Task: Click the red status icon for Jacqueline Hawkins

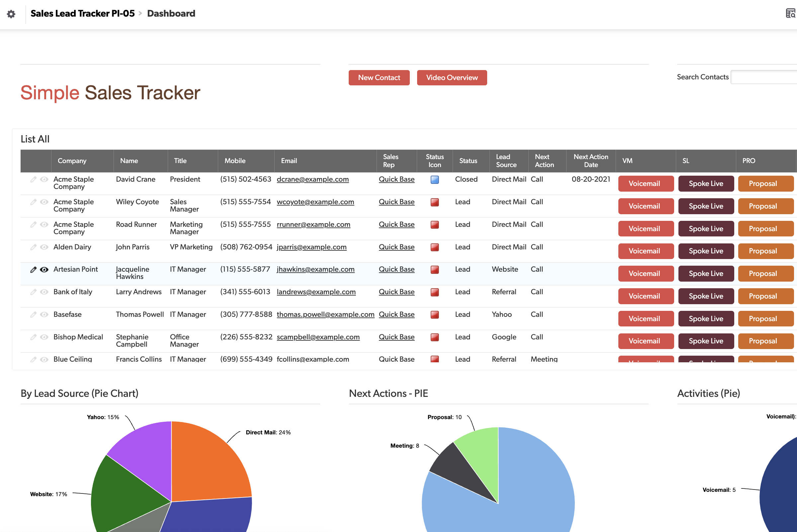Action: [x=435, y=270]
